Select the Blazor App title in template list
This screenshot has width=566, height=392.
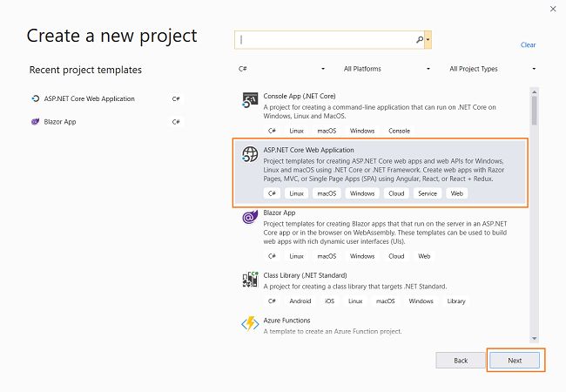coord(279,213)
